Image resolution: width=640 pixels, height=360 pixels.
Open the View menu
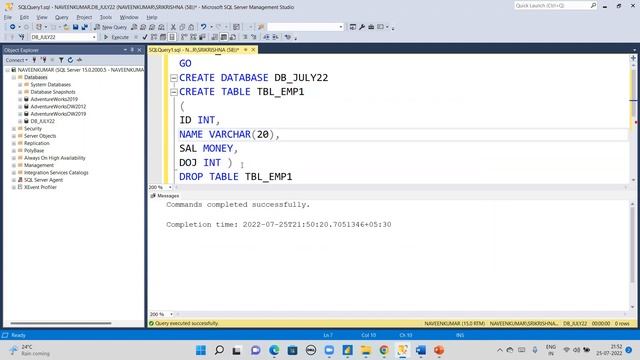[42, 17]
